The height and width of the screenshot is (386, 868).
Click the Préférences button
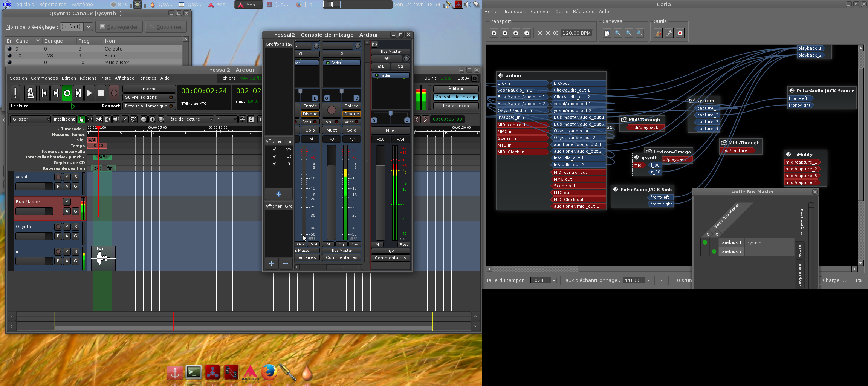(455, 106)
